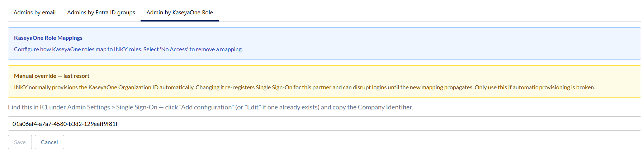The width and height of the screenshot is (644, 151).
Task: Click 'automatic provisioning is broken' warning phrase
Action: point(554,88)
